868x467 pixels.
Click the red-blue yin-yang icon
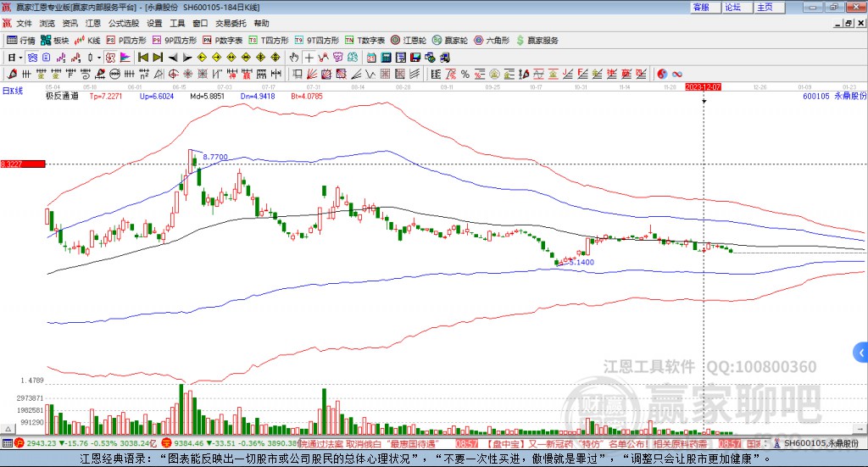663,74
